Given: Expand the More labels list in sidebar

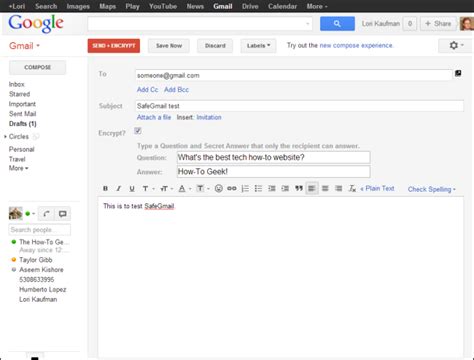Looking at the screenshot, I should [x=18, y=168].
